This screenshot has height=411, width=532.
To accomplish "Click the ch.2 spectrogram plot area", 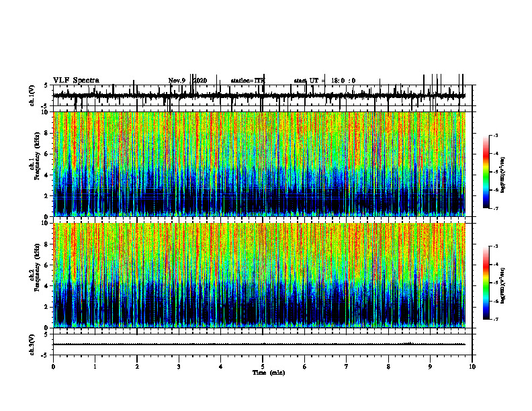I will tap(259, 275).
